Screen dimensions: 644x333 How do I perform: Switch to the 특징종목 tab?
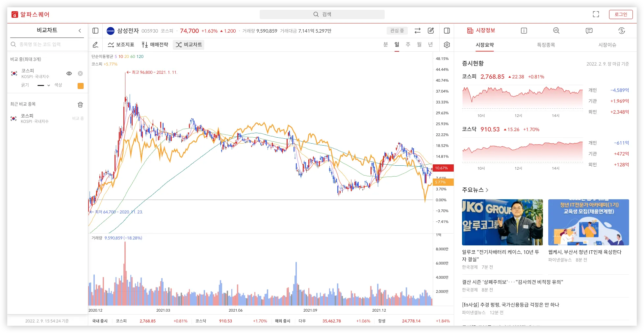click(546, 45)
